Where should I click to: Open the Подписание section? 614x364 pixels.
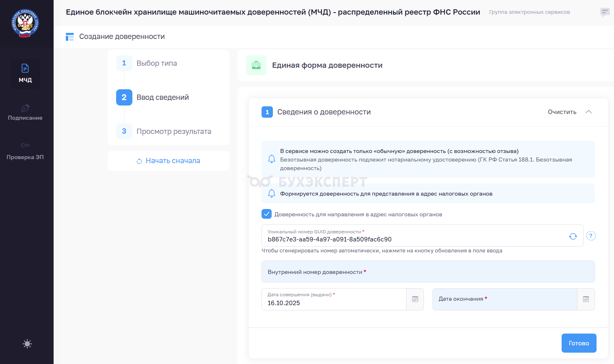click(x=25, y=112)
